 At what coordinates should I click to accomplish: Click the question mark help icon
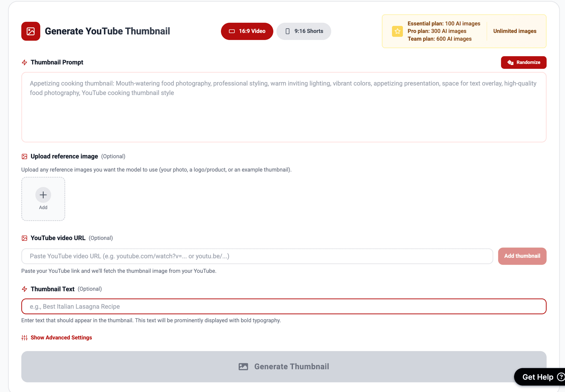coord(561,377)
